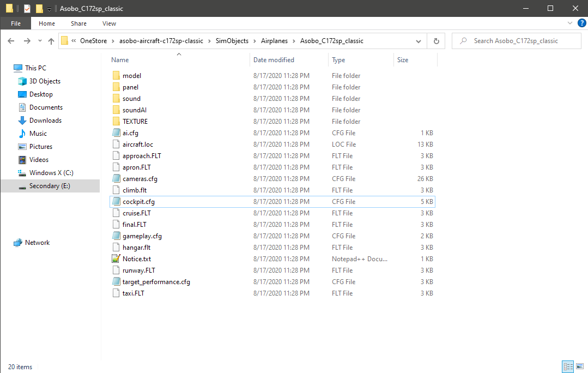588x373 pixels.
Task: Open the recent locations dropdown arrow
Action: [x=40, y=41]
